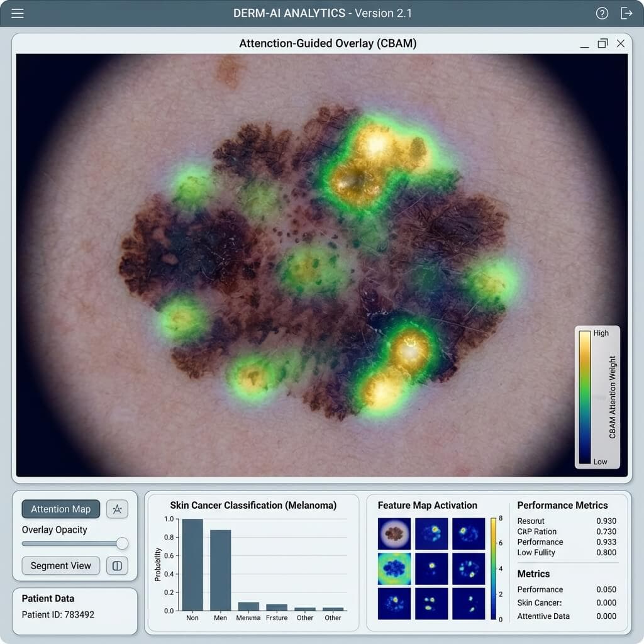Select bottom-row left feature map thumbnail
Image resolution: width=644 pixels, height=644 pixels.
(394, 604)
